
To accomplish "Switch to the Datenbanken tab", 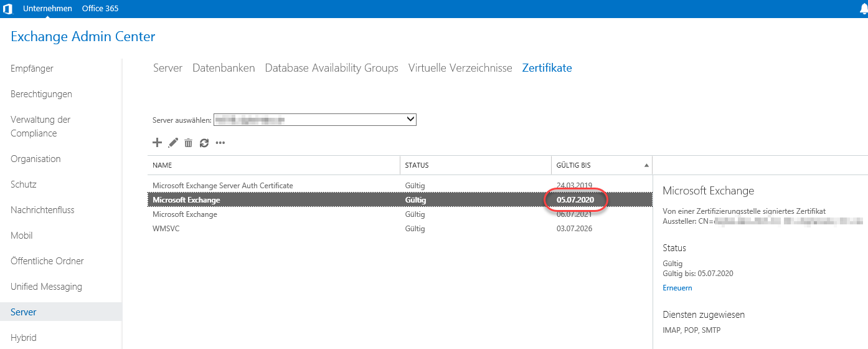I will click(x=224, y=68).
